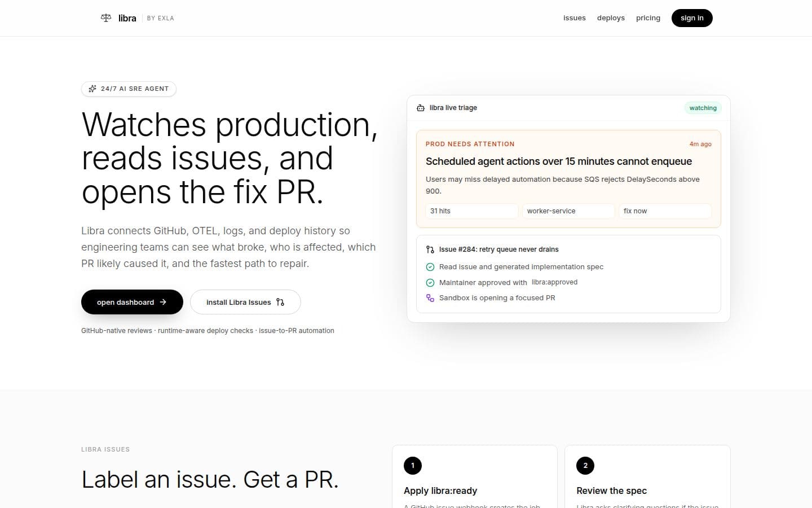
Task: Click the LIBRA ISSUES section label
Action: pyautogui.click(x=105, y=449)
